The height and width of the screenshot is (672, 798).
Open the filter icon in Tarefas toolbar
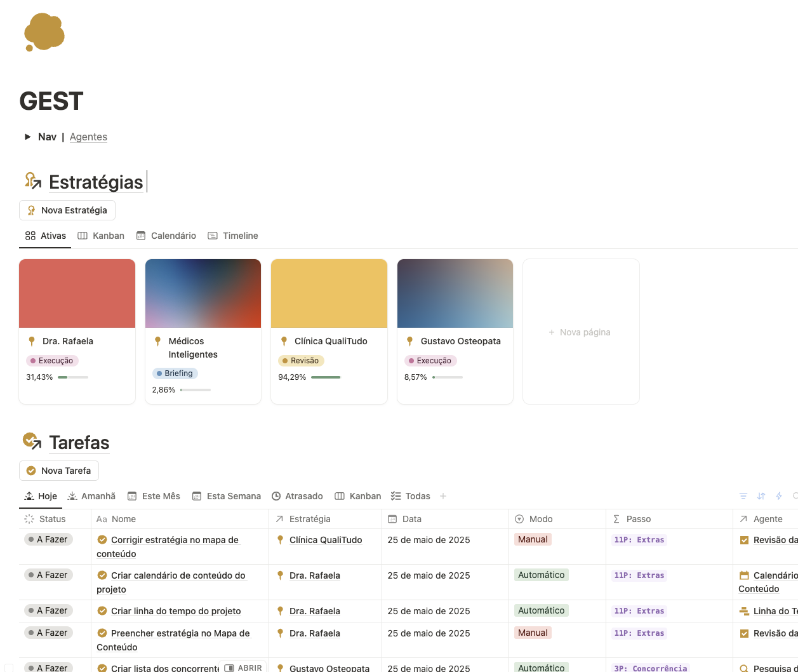pos(743,496)
